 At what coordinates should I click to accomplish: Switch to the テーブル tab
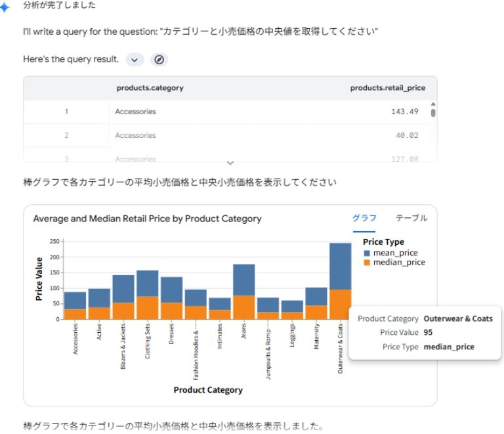click(411, 218)
